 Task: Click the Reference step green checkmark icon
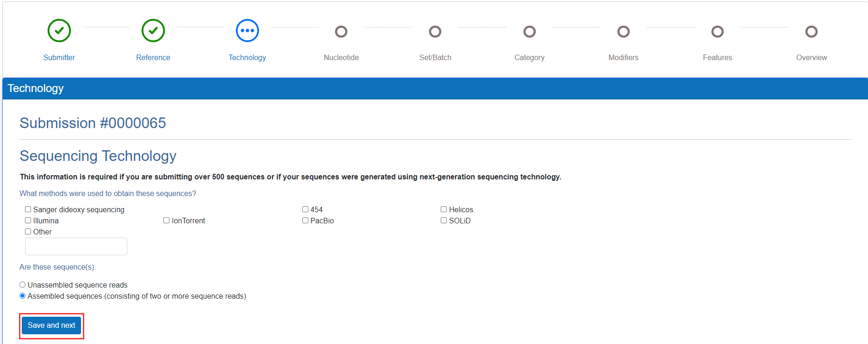tap(153, 31)
